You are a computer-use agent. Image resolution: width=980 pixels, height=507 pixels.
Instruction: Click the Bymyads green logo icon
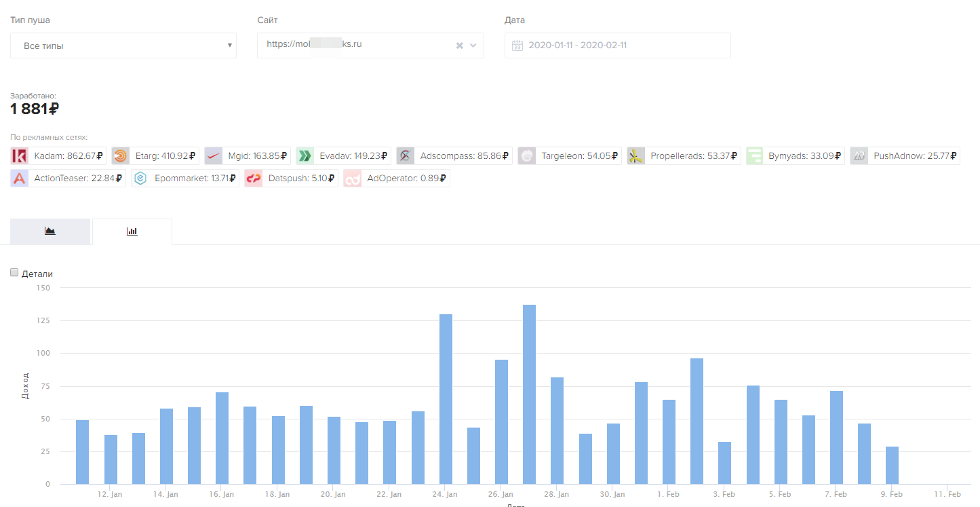click(x=754, y=156)
